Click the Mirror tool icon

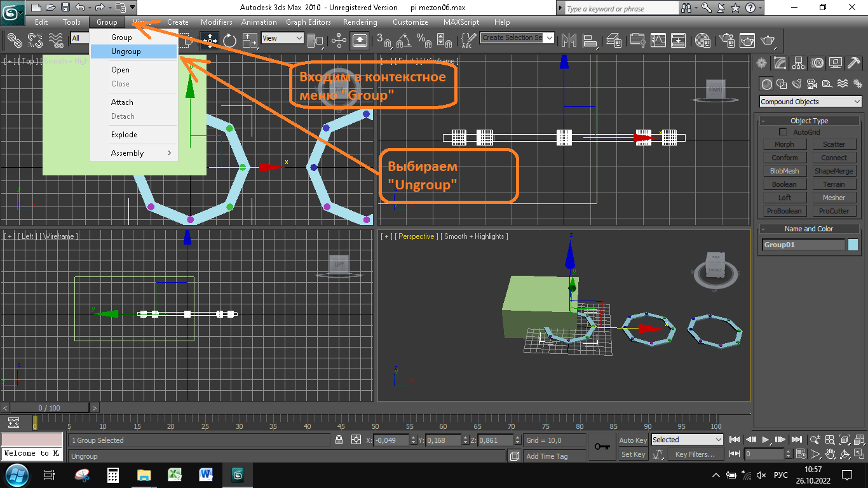(x=569, y=41)
